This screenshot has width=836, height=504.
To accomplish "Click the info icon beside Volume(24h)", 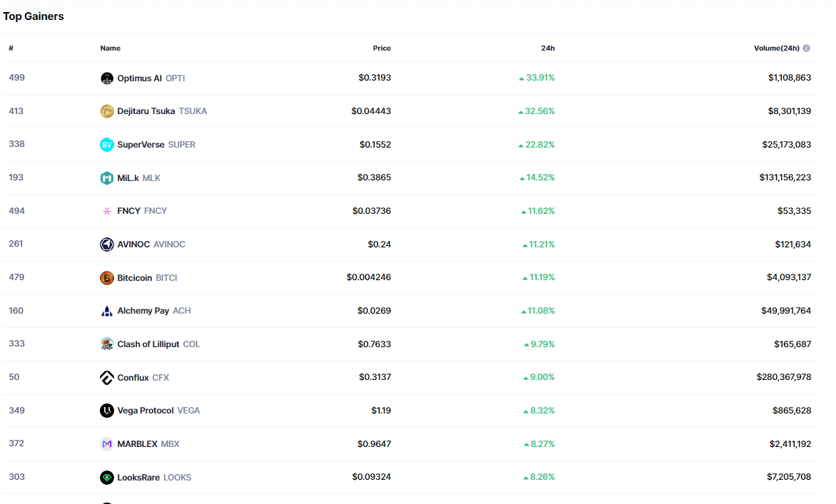I will (x=806, y=48).
